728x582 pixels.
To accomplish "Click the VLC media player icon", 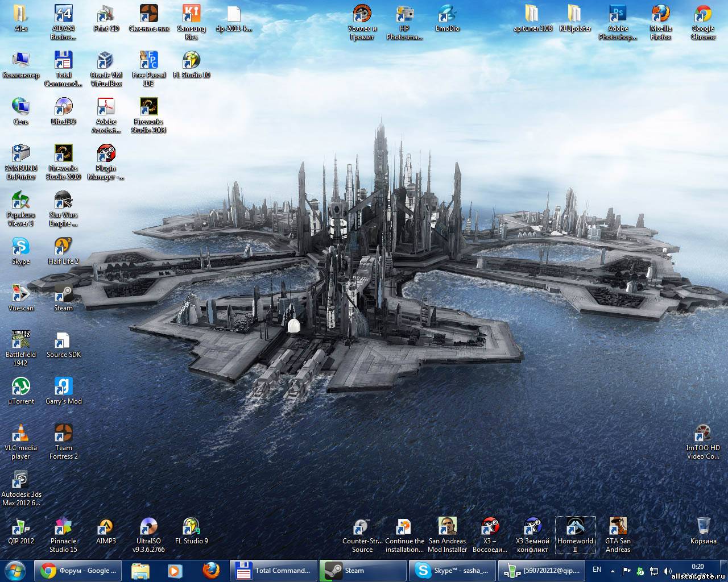I will pyautogui.click(x=20, y=434).
